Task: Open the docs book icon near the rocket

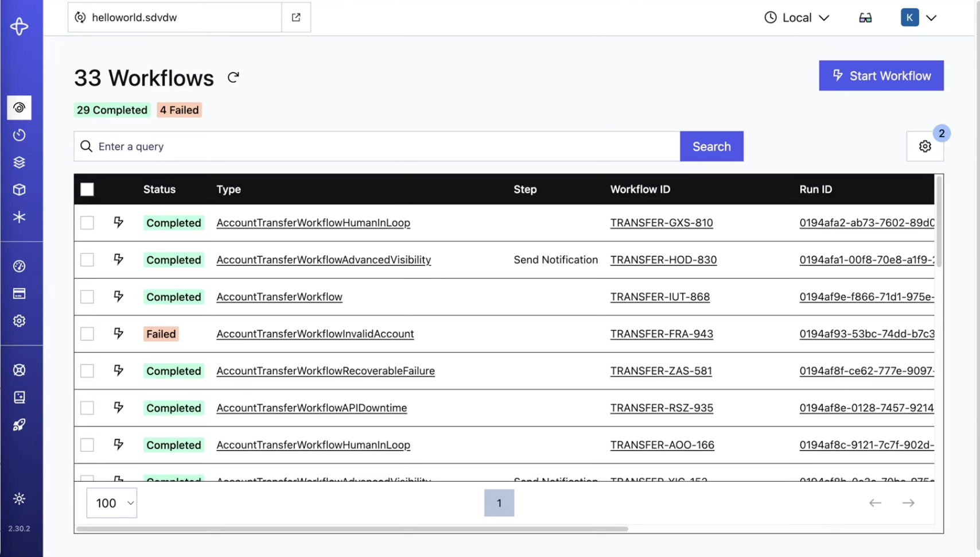Action: (20, 397)
